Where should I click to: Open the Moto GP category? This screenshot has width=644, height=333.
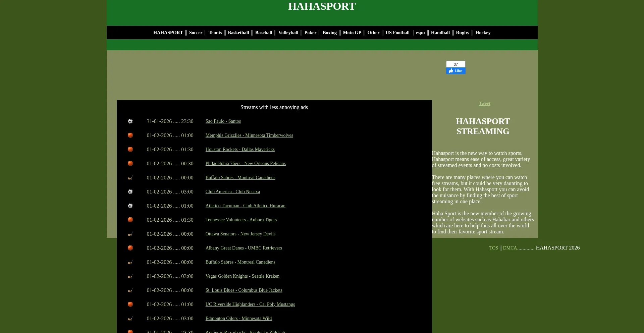[x=352, y=33]
